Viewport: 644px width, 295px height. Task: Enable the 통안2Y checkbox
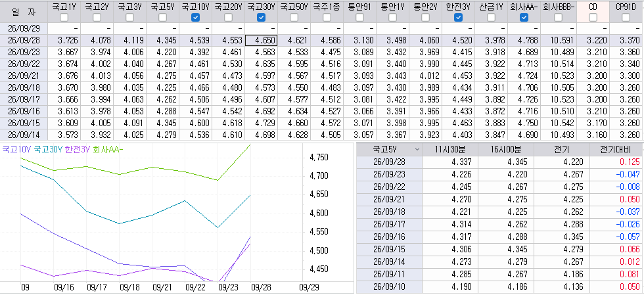tap(426, 17)
